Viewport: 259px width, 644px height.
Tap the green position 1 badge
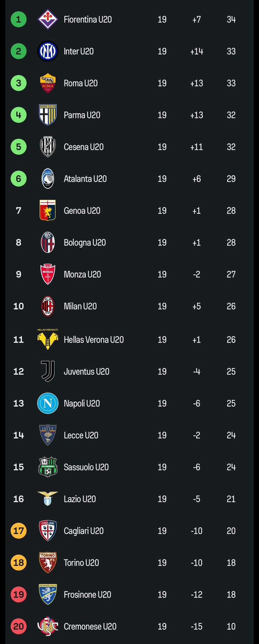point(18,19)
